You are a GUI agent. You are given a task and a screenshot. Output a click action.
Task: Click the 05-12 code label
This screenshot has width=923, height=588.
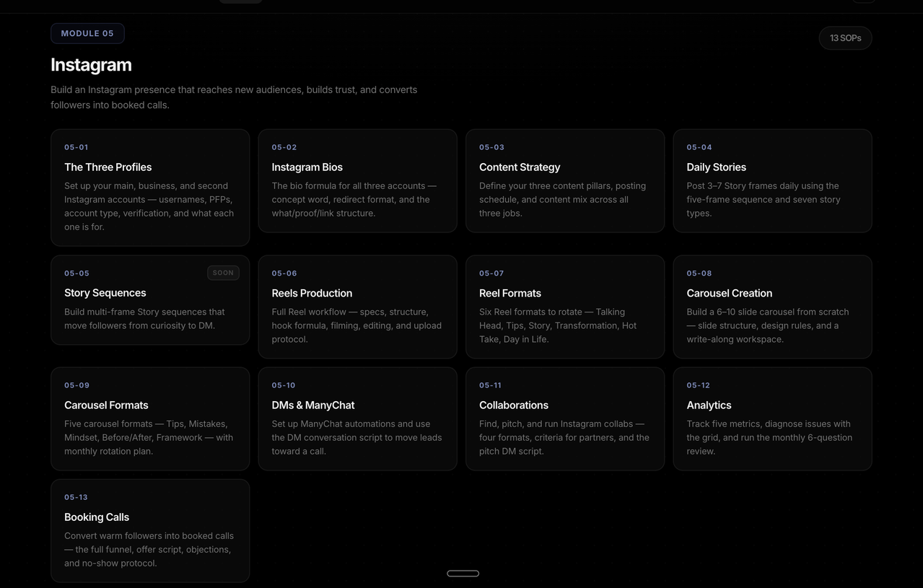tap(698, 385)
